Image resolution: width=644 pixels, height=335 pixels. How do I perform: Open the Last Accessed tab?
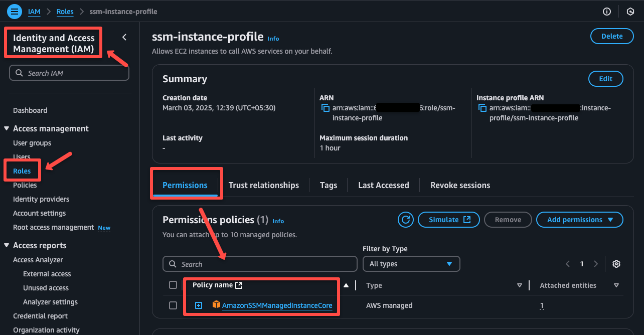tap(383, 185)
